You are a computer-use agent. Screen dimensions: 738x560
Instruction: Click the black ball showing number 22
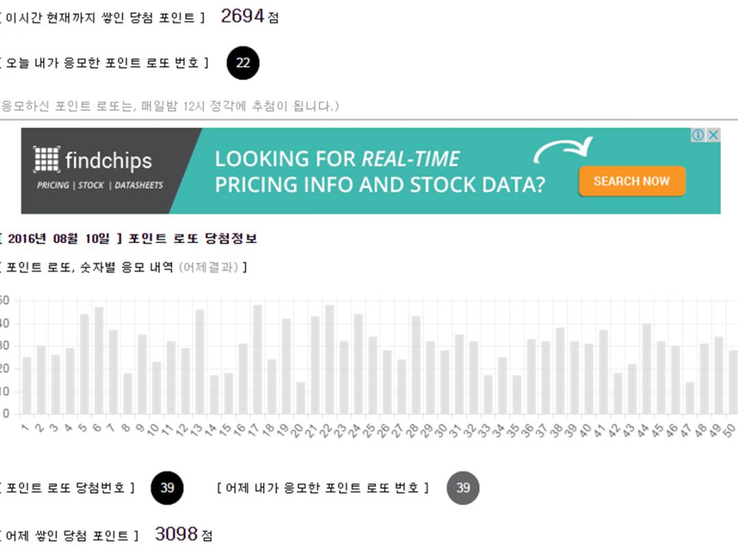[x=243, y=63]
